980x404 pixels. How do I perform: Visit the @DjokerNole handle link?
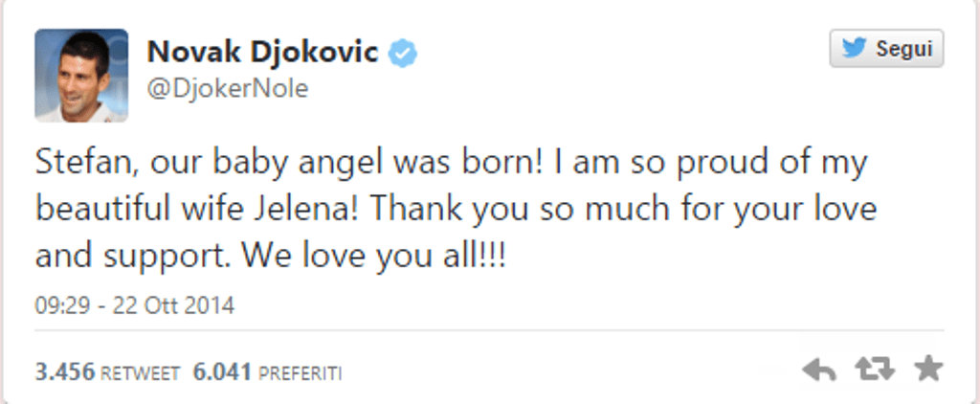coord(227,89)
